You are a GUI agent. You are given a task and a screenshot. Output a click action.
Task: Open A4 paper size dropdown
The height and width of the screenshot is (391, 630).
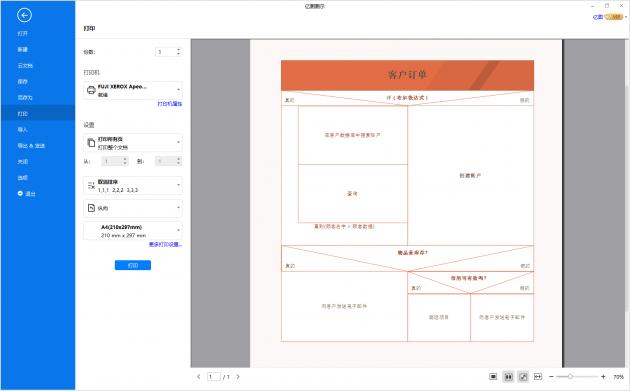click(x=133, y=231)
